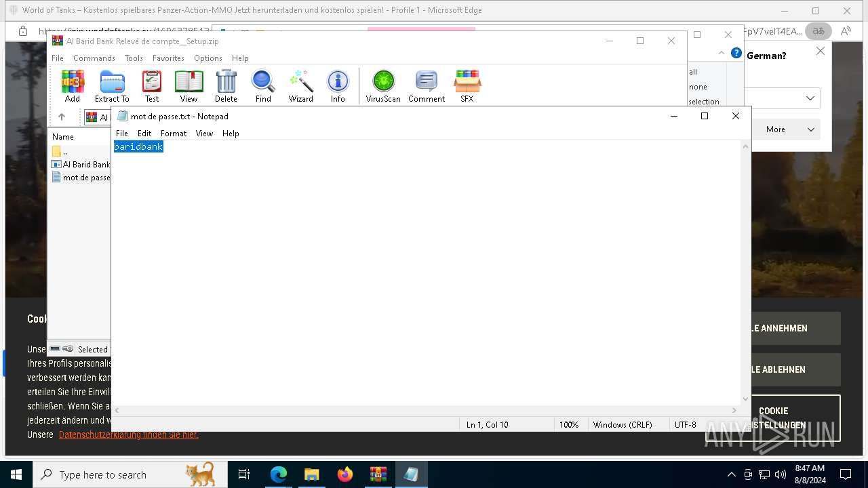Image resolution: width=868 pixels, height=488 pixels.
Task: Open WinRAR Favorites menu
Action: coord(168,58)
